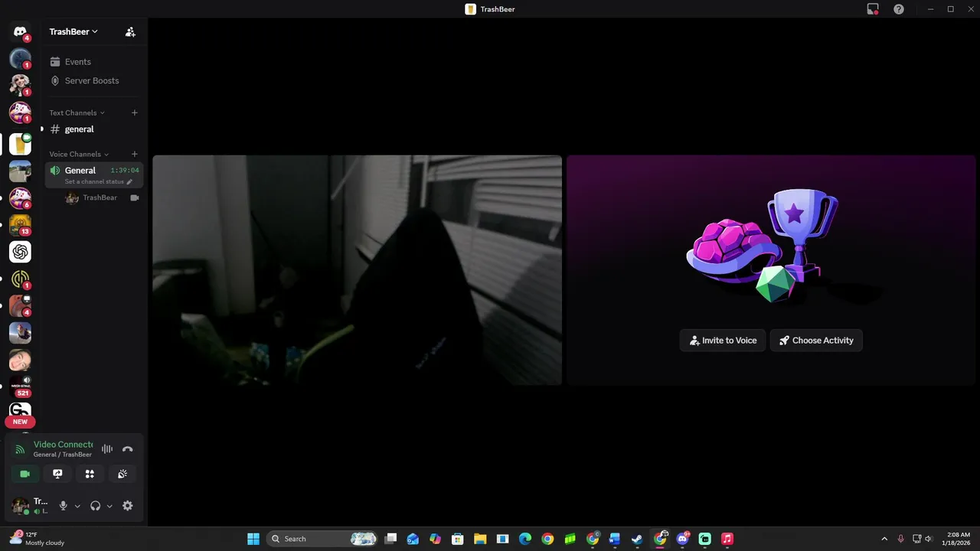Open the Windows Start menu
This screenshot has width=980, height=551.
point(253,539)
